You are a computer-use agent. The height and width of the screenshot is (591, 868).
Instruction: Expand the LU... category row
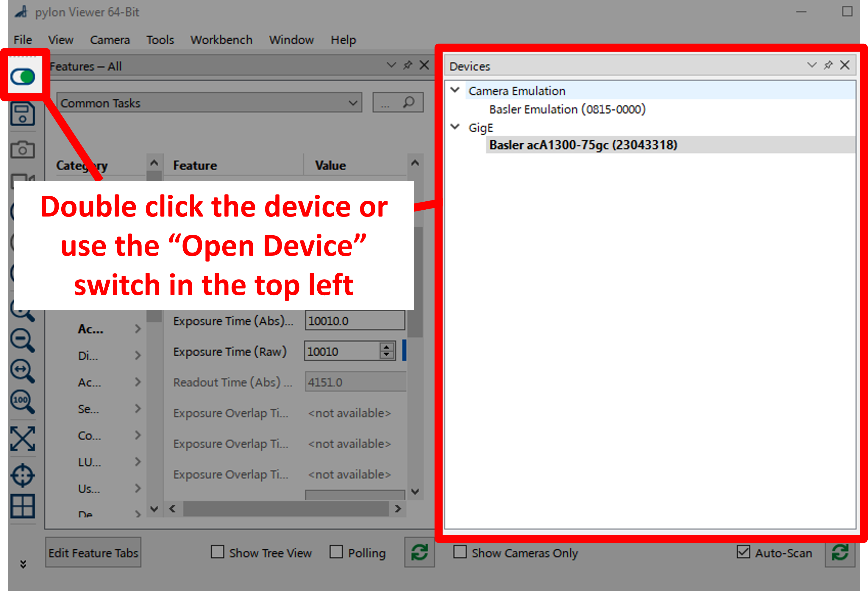[138, 462]
